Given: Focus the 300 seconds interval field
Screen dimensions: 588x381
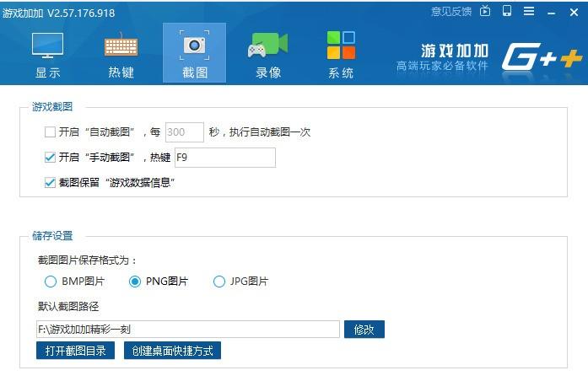Looking at the screenshot, I should 185,131.
